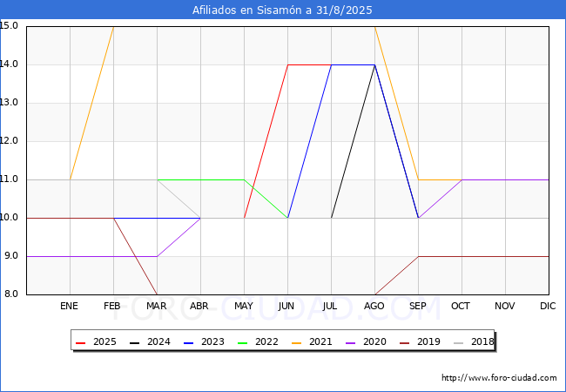Screen dimensions: 566x392
Task: Click the MAR month axis label
Action: [156, 306]
